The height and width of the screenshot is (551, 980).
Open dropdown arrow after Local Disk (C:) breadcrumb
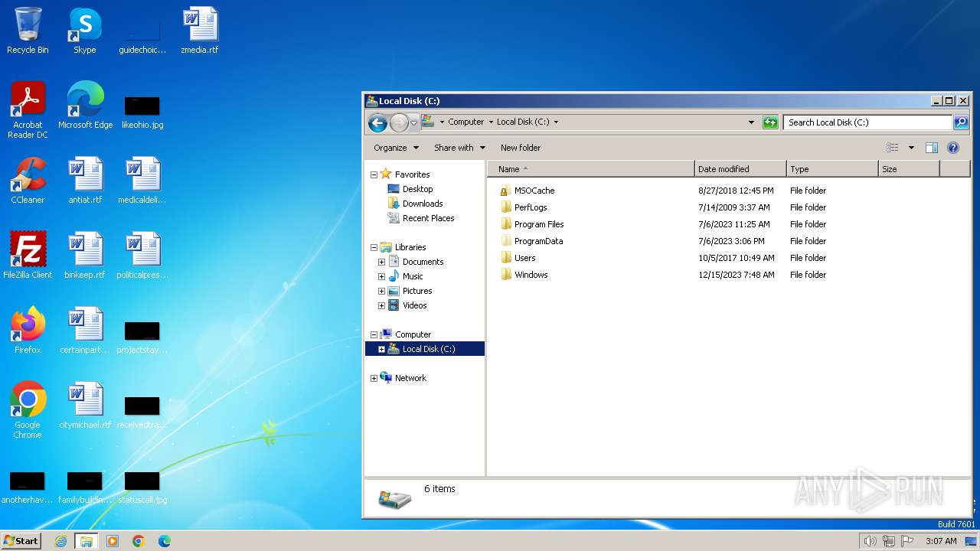click(x=556, y=122)
